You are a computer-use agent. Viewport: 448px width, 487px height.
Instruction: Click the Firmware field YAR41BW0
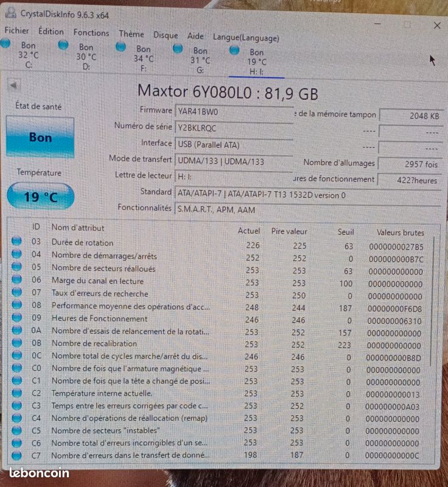point(234,111)
